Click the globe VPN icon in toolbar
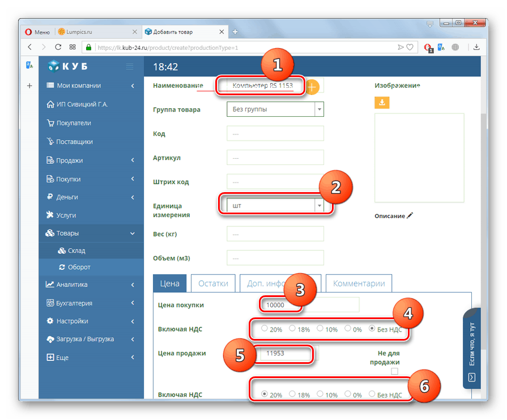 455,47
